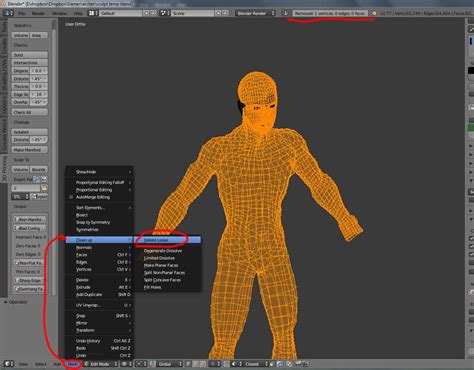Click the Bad Contig output selection button
Viewport: 474px width, 370px height.
(29, 228)
